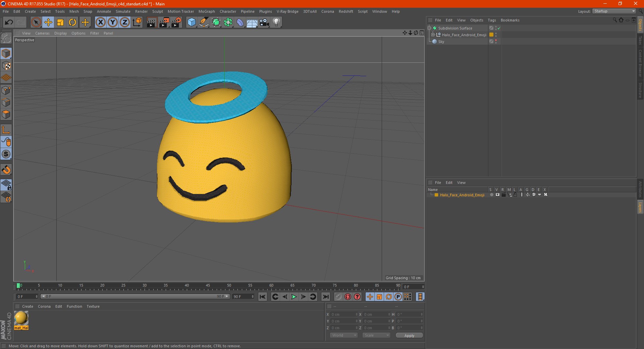
Task: Activate the Move tool in toolbar
Action: pos(48,22)
